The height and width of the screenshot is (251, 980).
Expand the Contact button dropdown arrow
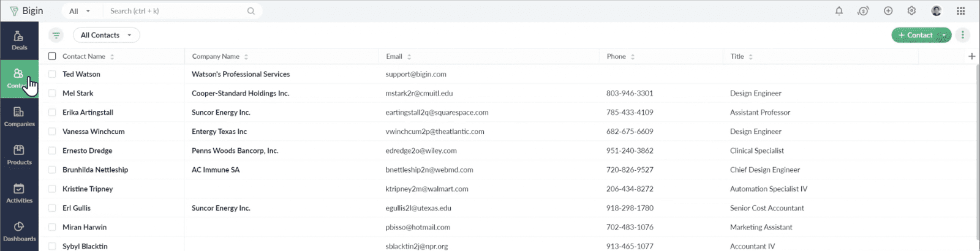point(944,36)
